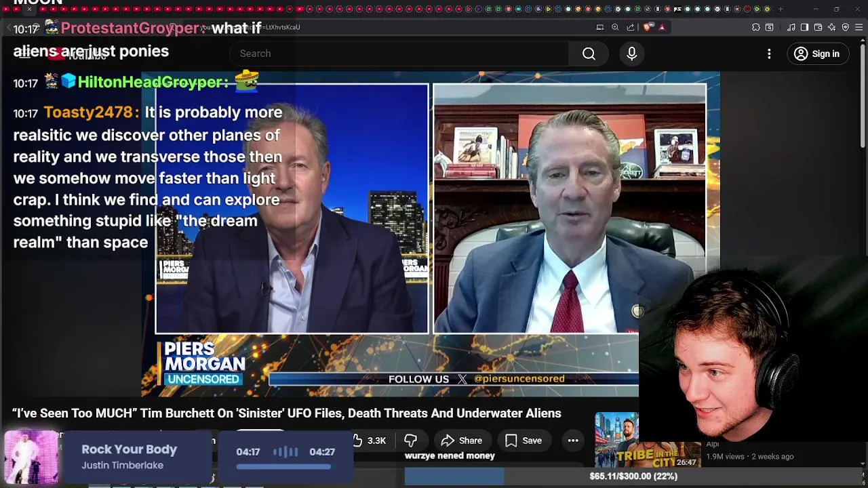
Task: Switch to the tab with the black-white FS favicon
Action: [677, 9]
